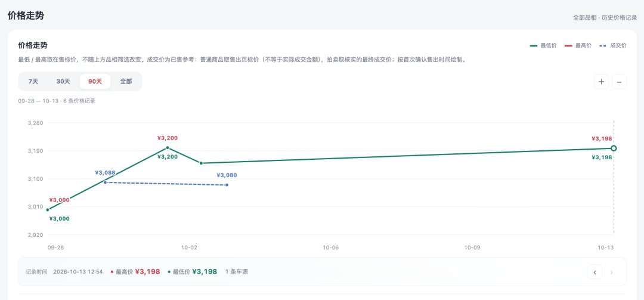Toggle 最低价 legend series
Viewport: 644px width, 300px height.
[543, 45]
